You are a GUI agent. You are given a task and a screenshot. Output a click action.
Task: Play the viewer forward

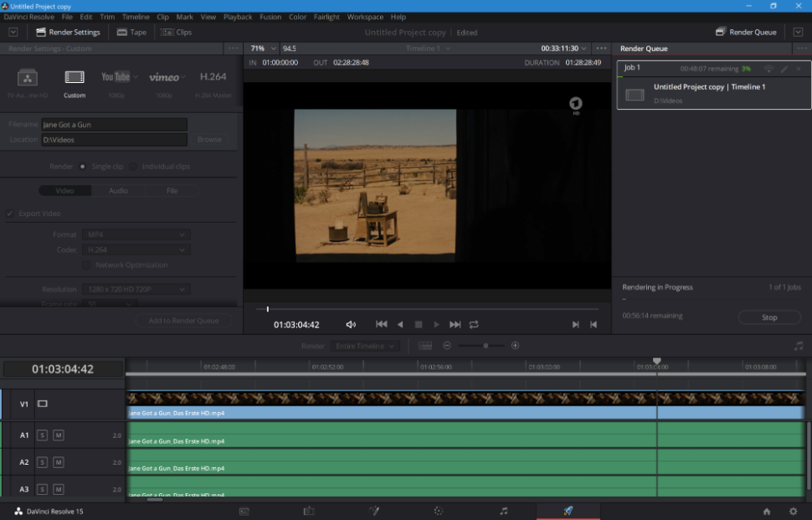tap(436, 325)
